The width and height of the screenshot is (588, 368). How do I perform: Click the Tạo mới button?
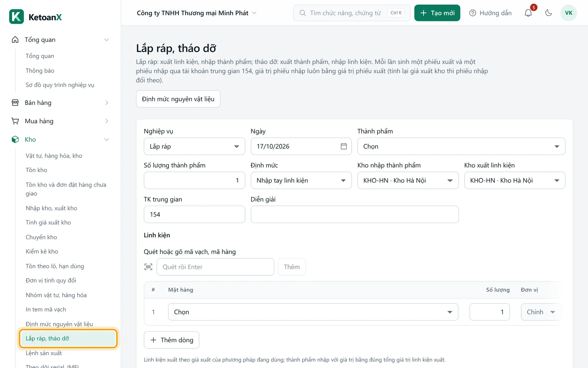(437, 13)
